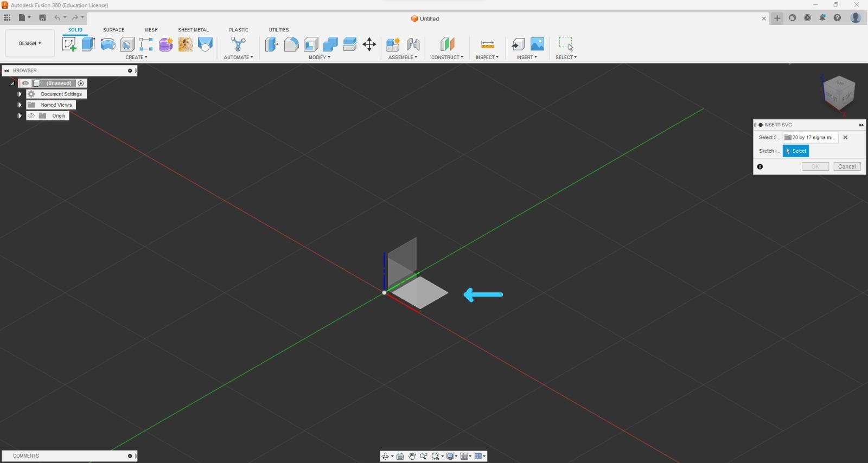Click Cancel in the Insert SVG dialog
The width and height of the screenshot is (868, 463).
847,167
